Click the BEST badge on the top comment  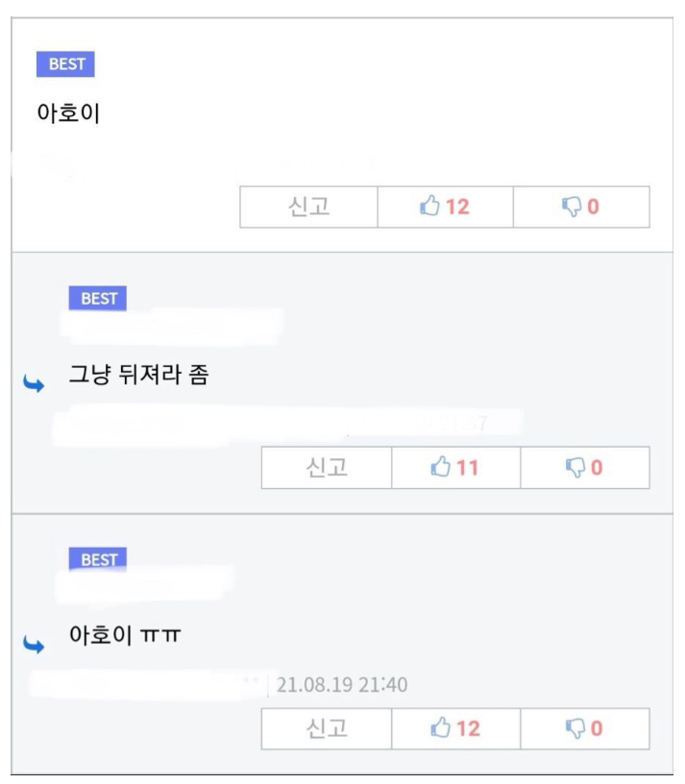pyautogui.click(x=65, y=64)
